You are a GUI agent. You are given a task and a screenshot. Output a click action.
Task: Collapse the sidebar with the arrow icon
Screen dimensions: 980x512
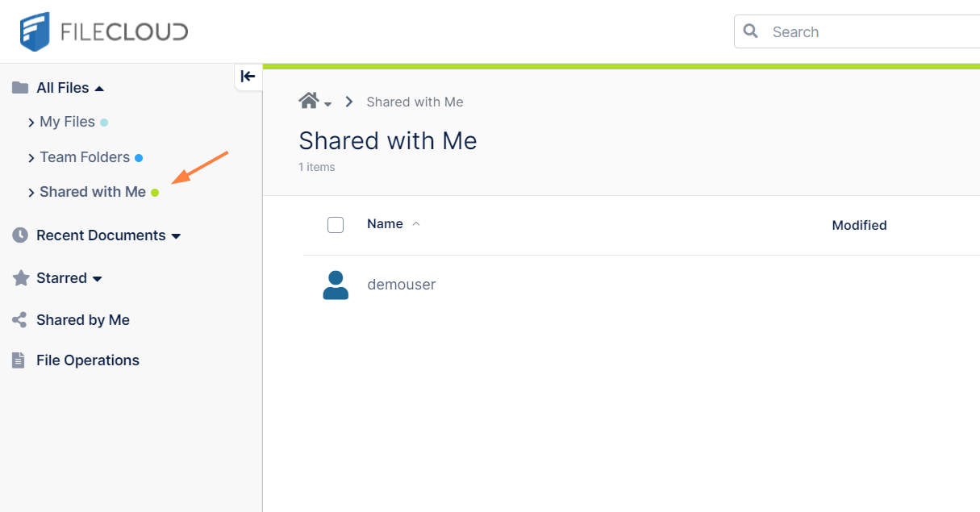248,77
